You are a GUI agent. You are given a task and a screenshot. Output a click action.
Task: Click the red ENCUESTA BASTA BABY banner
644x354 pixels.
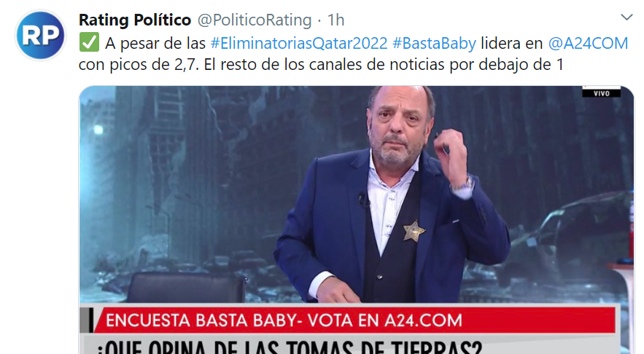coord(353,320)
